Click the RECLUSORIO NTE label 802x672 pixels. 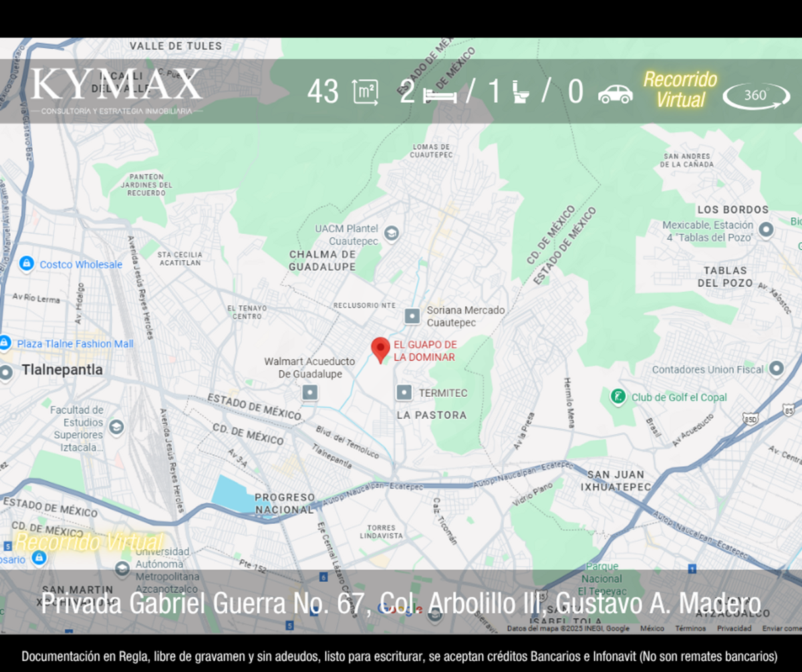(364, 305)
